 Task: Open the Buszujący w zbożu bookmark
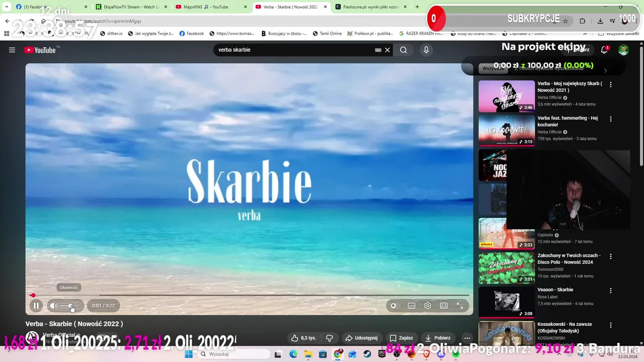click(284, 34)
